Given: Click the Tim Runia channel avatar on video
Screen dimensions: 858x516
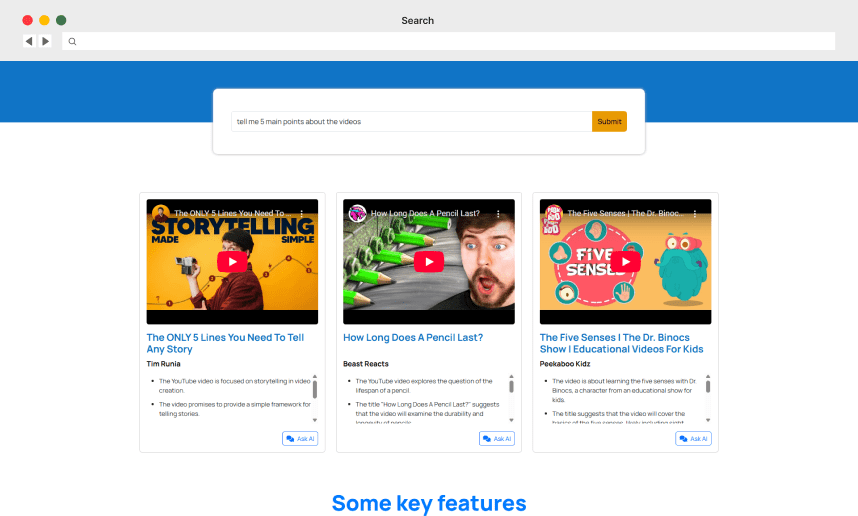Looking at the screenshot, I should pos(161,213).
